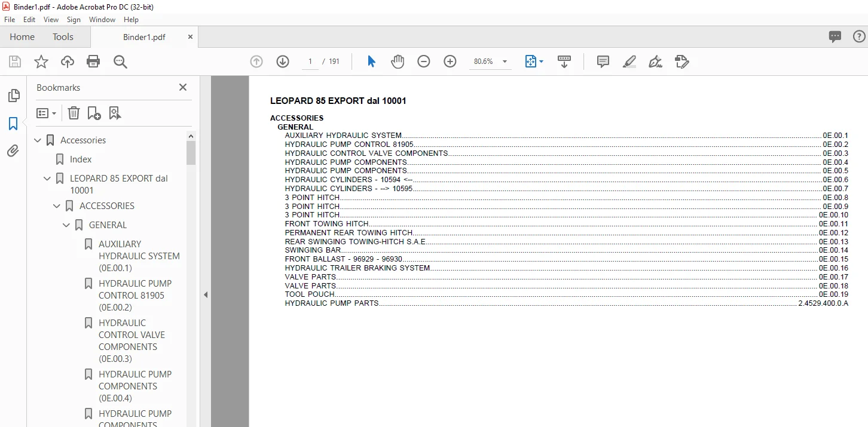The height and width of the screenshot is (427, 868).
Task: Open HYDRAULIC PUMP CONTROL 81905 bookmark
Action: point(135,296)
